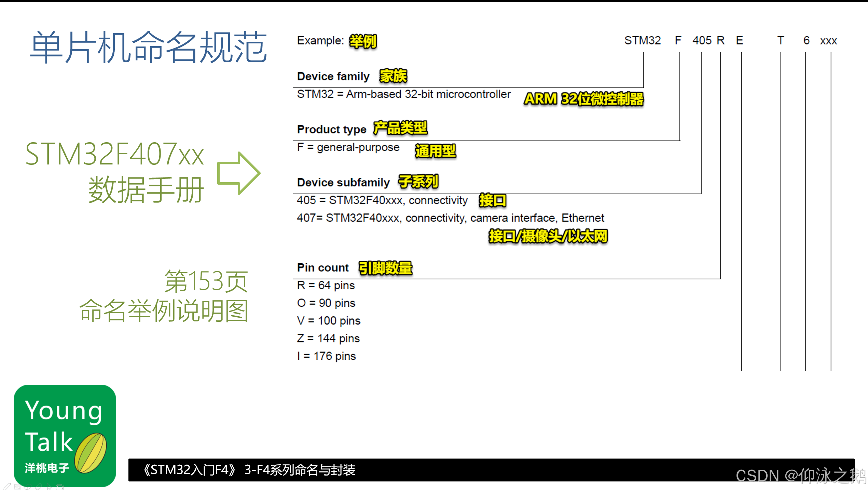The image size is (868, 490).
Task: Click the carambola fruit graphic in logo
Action: (x=91, y=453)
